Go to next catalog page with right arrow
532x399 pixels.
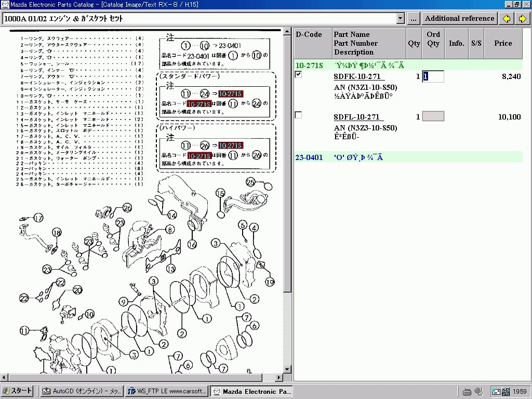[x=523, y=19]
